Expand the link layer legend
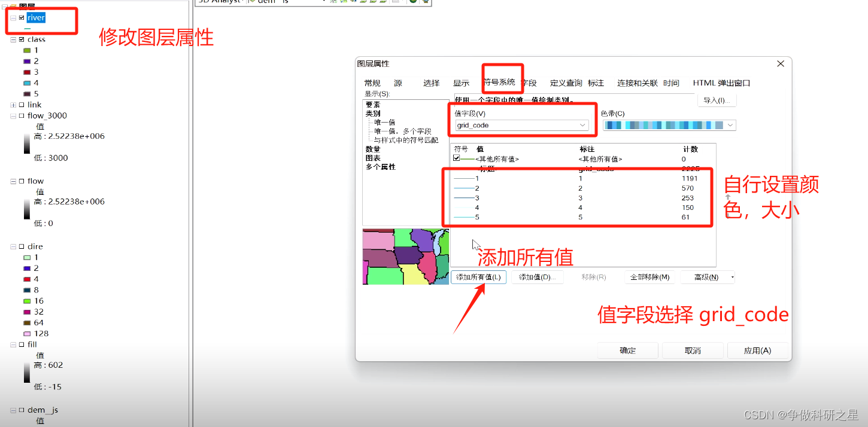The width and height of the screenshot is (868, 427). coord(13,105)
